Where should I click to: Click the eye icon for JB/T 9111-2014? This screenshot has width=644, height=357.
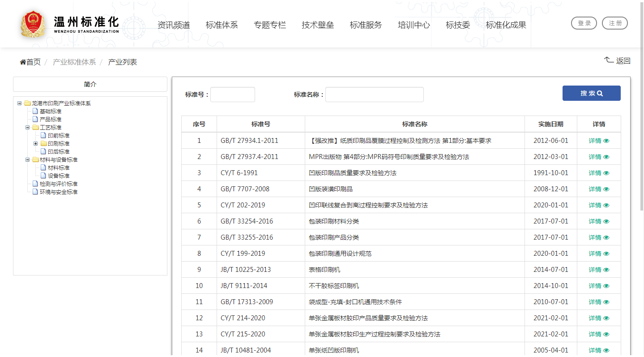606,286
